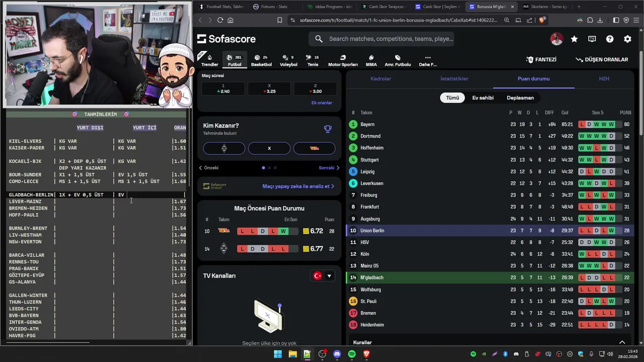This screenshot has width=644, height=362.
Task: Switch to Football Stats browser tab
Action: pyautogui.click(x=222, y=7)
